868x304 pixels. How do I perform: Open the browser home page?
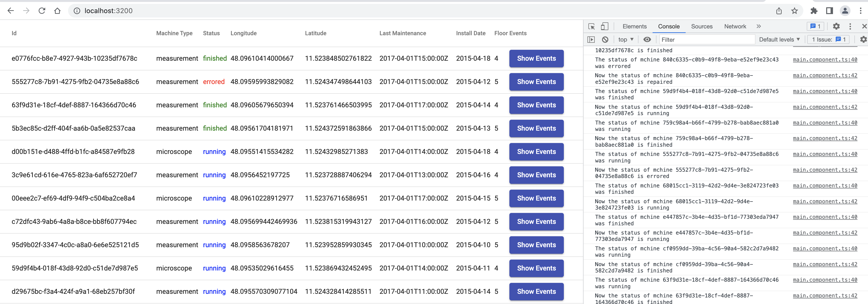coord(57,11)
